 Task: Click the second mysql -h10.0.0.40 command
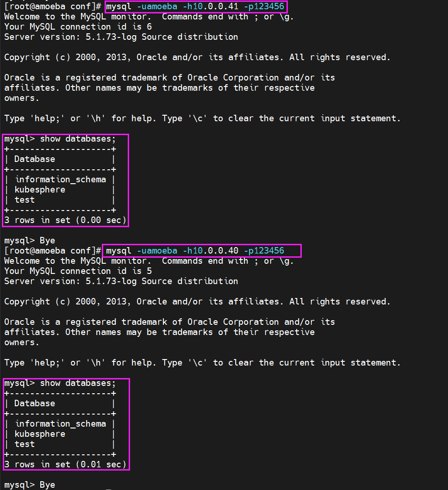(195, 251)
